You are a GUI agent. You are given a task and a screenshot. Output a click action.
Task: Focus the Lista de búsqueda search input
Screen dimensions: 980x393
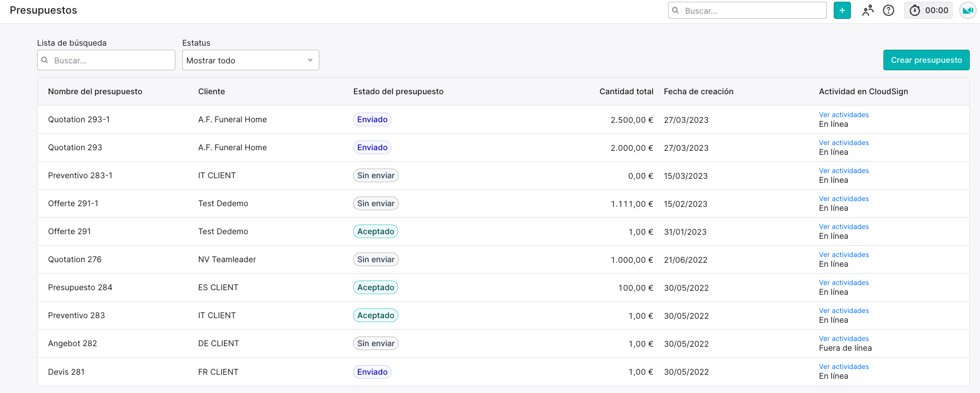[x=106, y=60]
